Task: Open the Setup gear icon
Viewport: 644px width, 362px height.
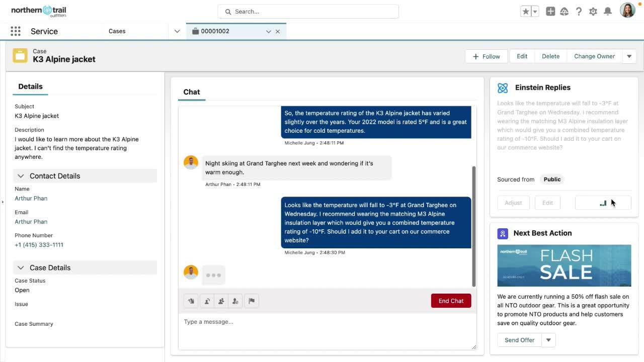Action: coord(593,12)
